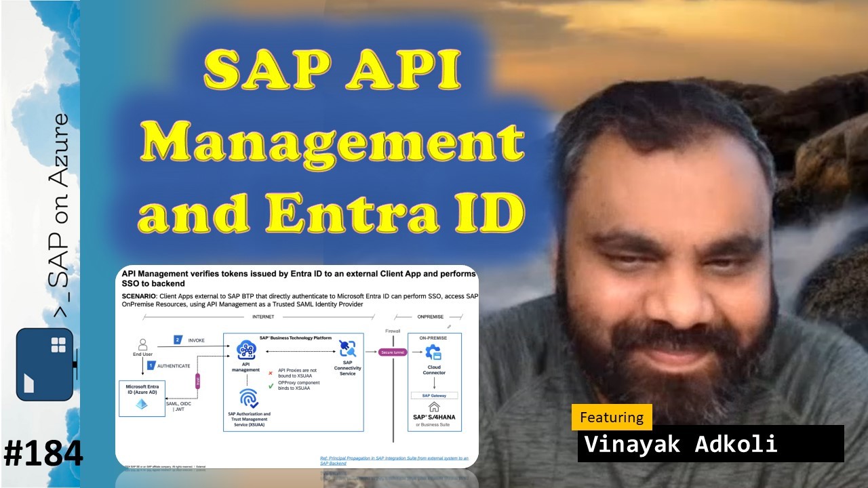Screen dimensions: 868x488
Task: Click the blue step 1 badge by AUTHENTICATE
Action: click(151, 365)
